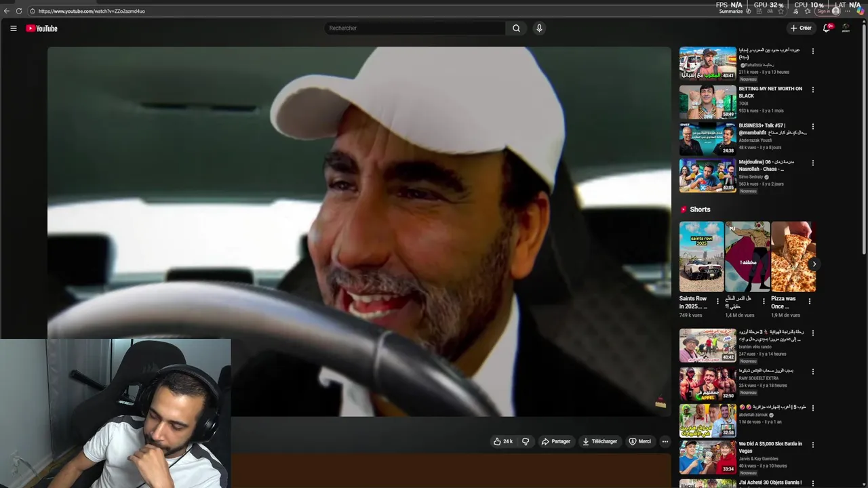
Task: Dislike the video with the thumbs-down icon
Action: coord(526,441)
